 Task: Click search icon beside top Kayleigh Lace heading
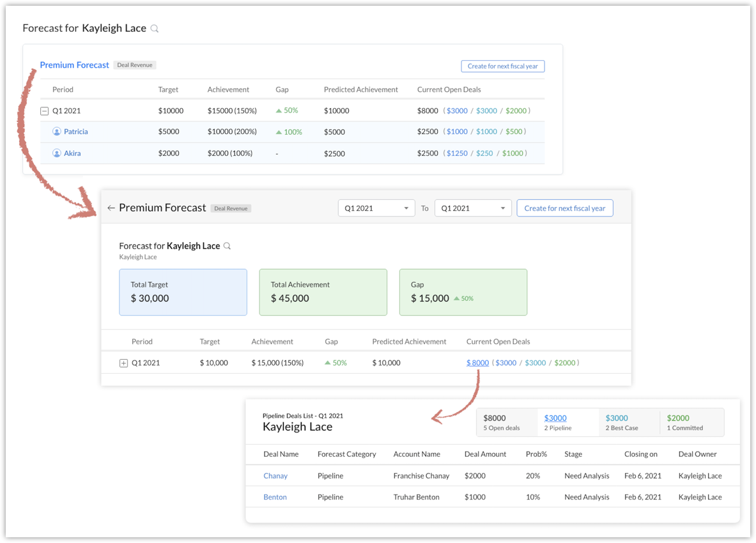(x=154, y=29)
